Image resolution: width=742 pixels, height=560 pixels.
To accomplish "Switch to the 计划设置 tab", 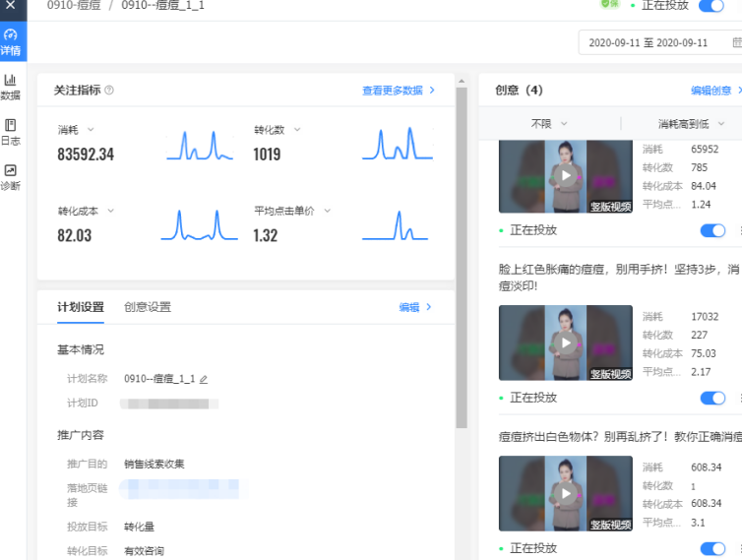I will coord(81,307).
